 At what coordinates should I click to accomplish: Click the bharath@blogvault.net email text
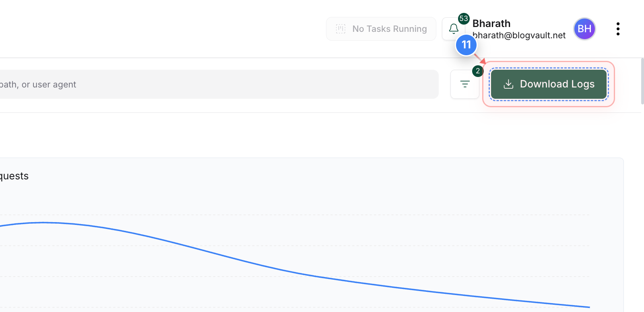tap(519, 35)
